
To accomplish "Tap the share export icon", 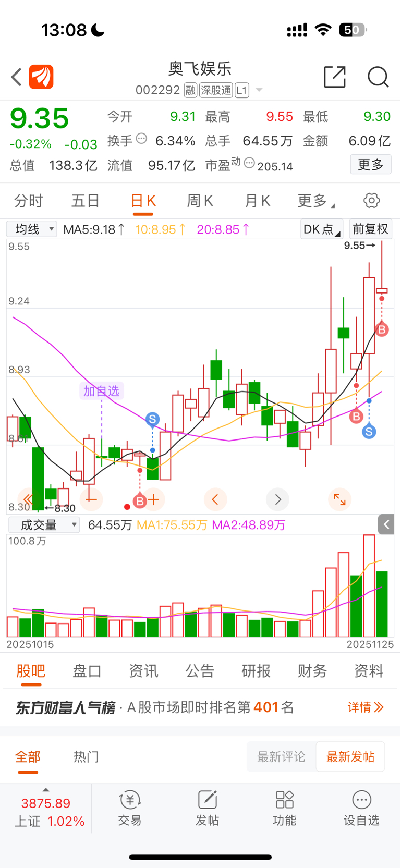I will 335,77.
